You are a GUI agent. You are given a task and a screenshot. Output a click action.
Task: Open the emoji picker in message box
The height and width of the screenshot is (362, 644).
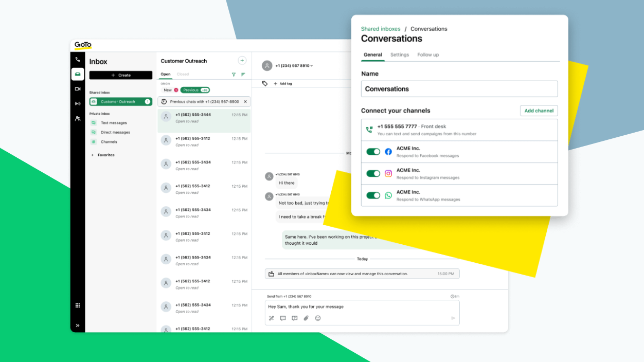[x=317, y=318]
